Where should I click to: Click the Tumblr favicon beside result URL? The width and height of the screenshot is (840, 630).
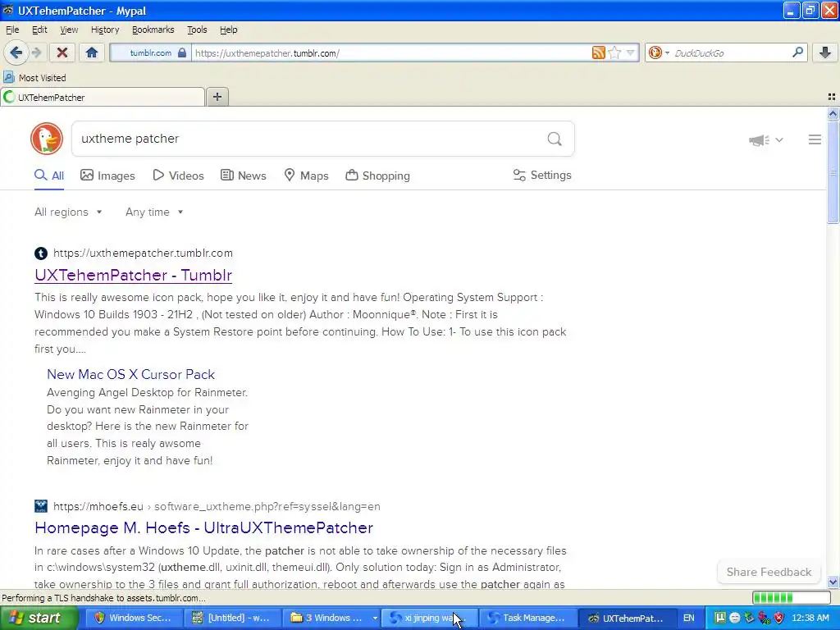pos(41,253)
